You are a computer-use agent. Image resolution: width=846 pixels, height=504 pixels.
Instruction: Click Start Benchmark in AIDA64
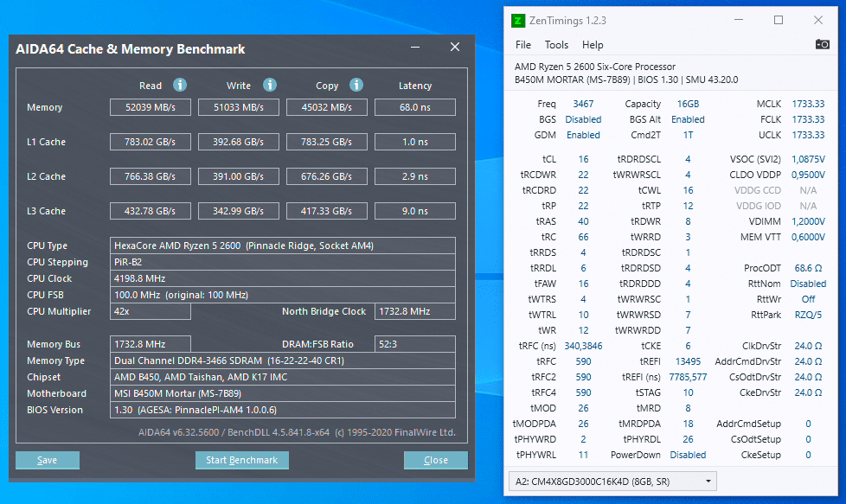pyautogui.click(x=241, y=460)
